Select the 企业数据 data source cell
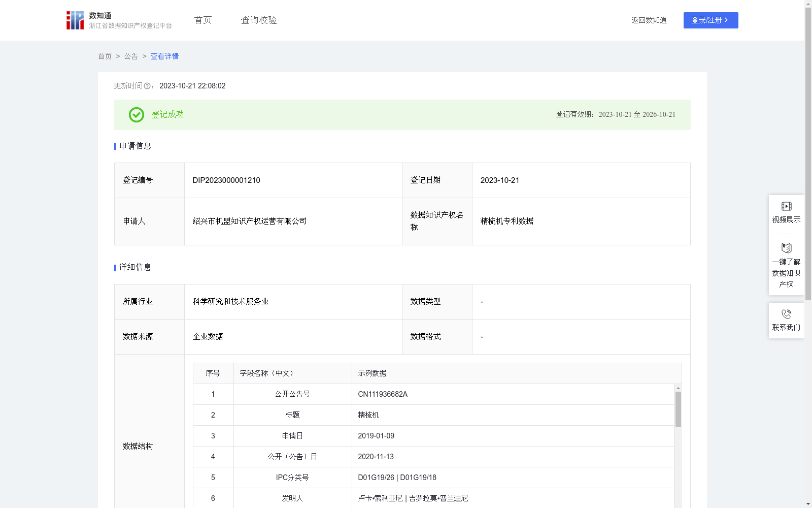Screen dimensions: 812x508 click(x=293, y=337)
